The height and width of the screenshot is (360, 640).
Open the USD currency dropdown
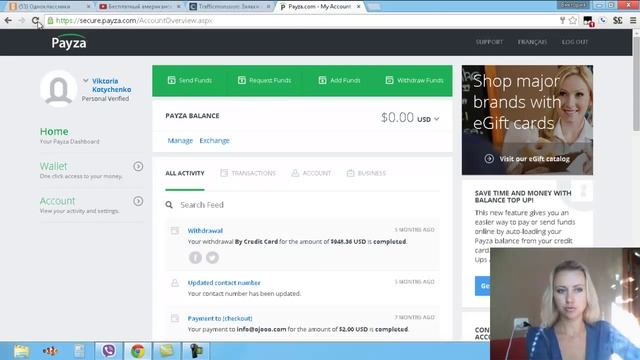point(428,119)
